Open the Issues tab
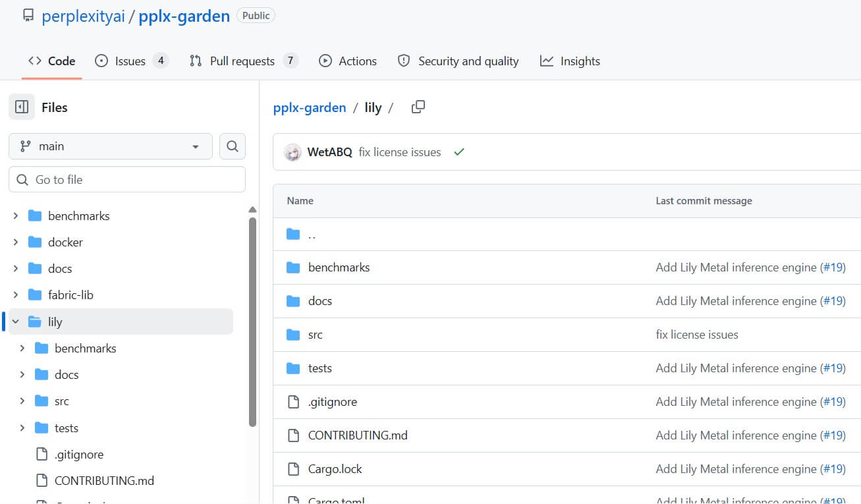The height and width of the screenshot is (504, 861). click(132, 61)
